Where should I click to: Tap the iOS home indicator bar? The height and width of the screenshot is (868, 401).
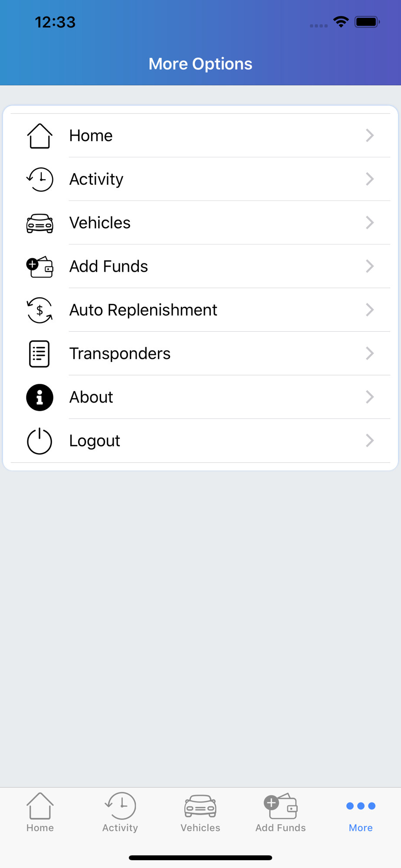point(200,858)
